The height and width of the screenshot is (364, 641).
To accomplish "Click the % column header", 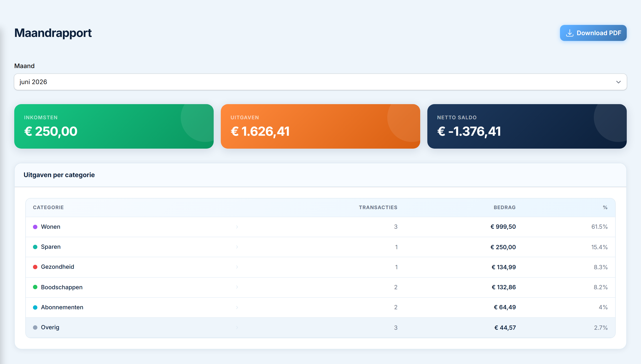I will pos(605,208).
